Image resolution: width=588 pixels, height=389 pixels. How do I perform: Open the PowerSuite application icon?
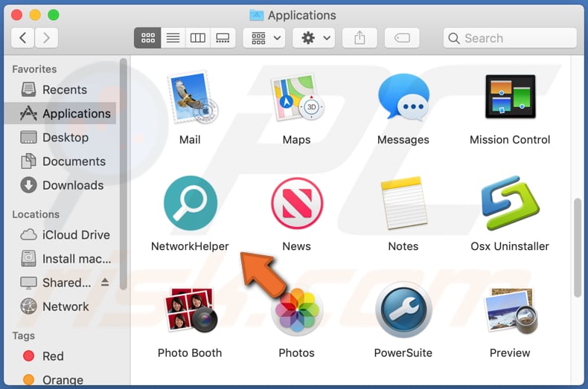click(x=403, y=311)
